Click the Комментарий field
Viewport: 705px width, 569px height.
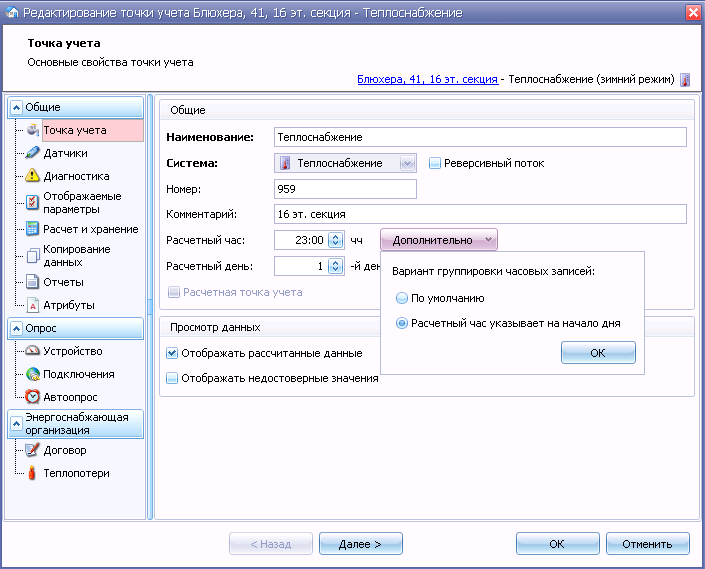tap(480, 214)
